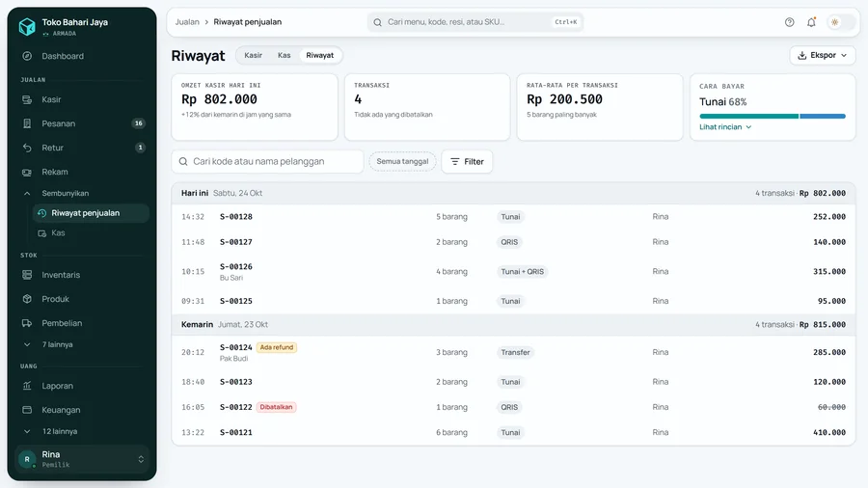868x488 pixels.
Task: Expand the 7 lainnya group
Action: pyautogui.click(x=82, y=344)
